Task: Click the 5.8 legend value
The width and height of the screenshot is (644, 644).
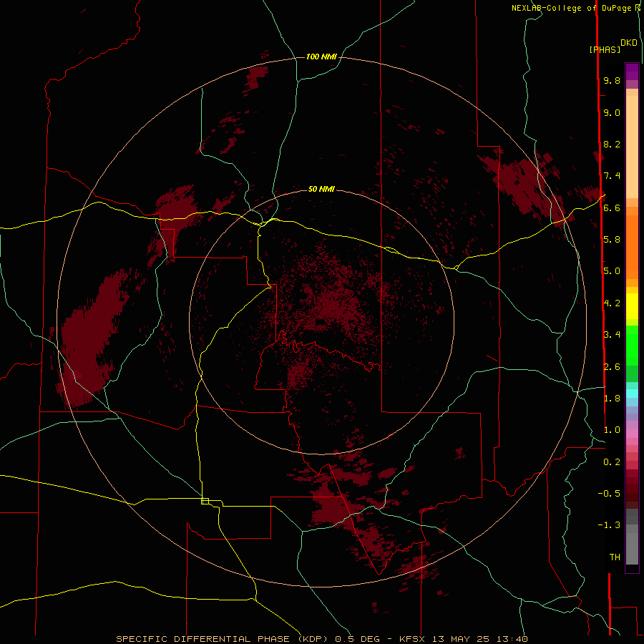Action: (x=612, y=239)
